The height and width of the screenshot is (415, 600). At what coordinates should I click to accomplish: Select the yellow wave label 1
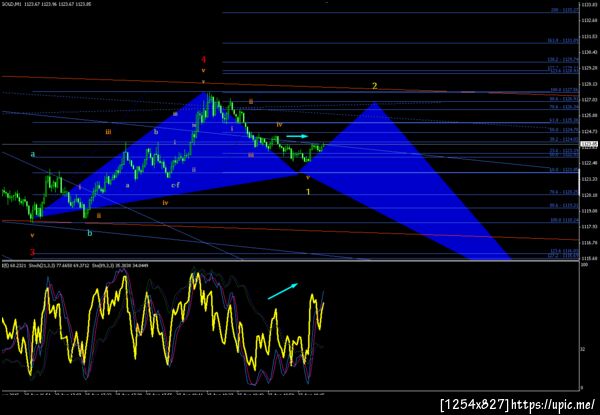pos(308,192)
